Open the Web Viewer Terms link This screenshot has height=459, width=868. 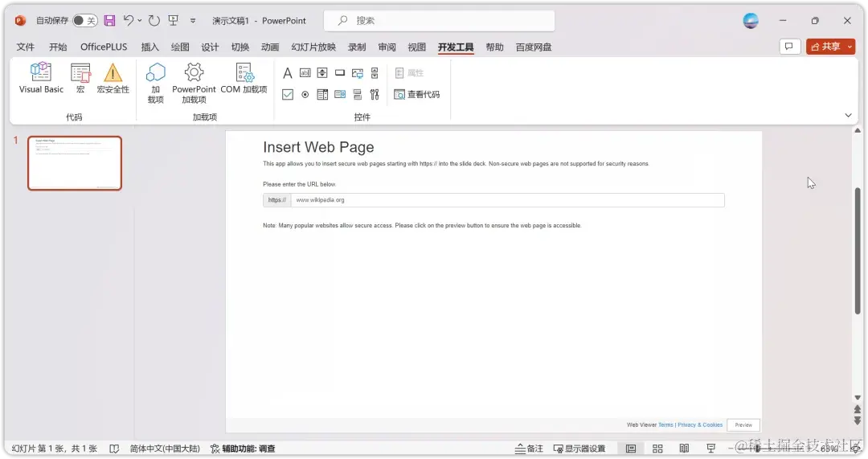(665, 424)
